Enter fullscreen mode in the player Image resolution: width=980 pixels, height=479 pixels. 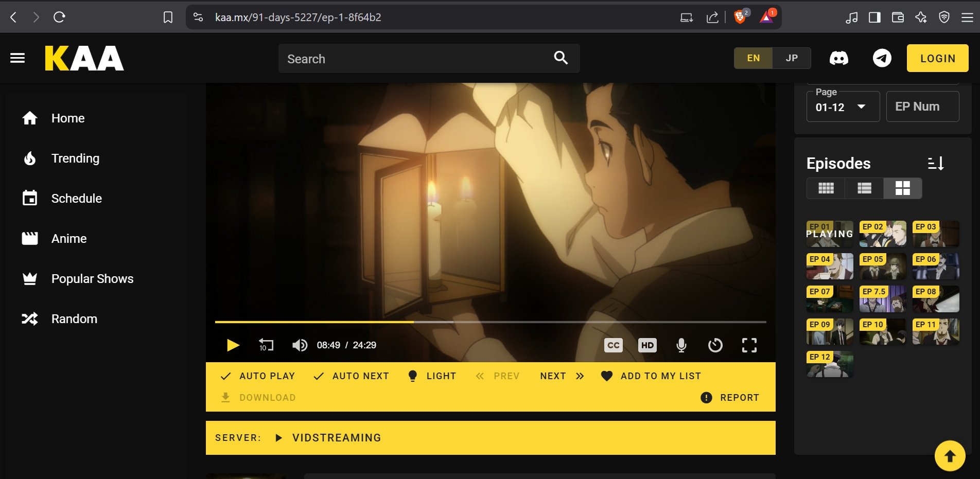[749, 345]
